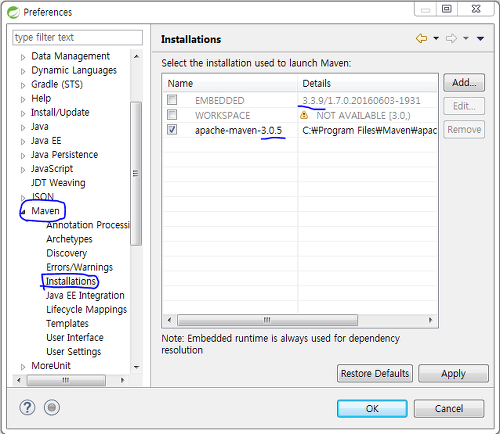Screen dimensions: 500x434
Task: Click table horizontal scroll right arrow
Action: click(431, 320)
